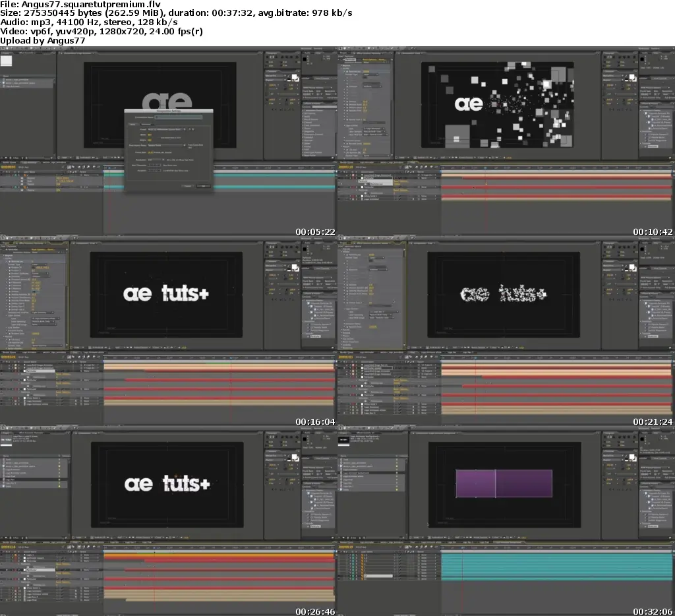This screenshot has width=675, height=616.
Task: Click the Upload by Angus77 line
Action: pos(43,40)
